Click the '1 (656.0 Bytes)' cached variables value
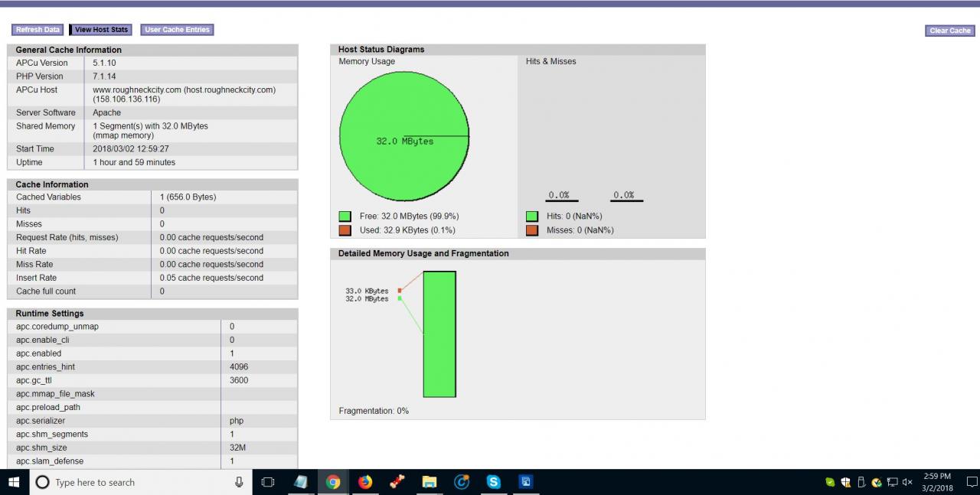 [188, 197]
